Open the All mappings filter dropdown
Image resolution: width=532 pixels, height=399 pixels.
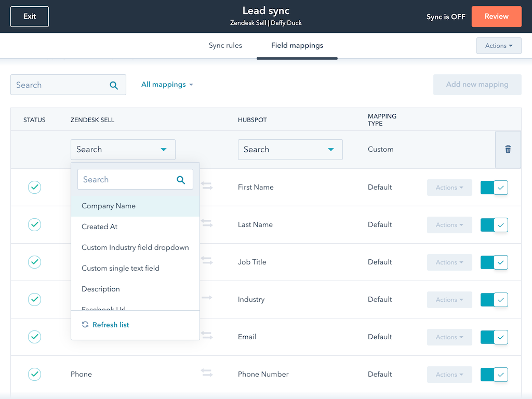[x=167, y=84]
